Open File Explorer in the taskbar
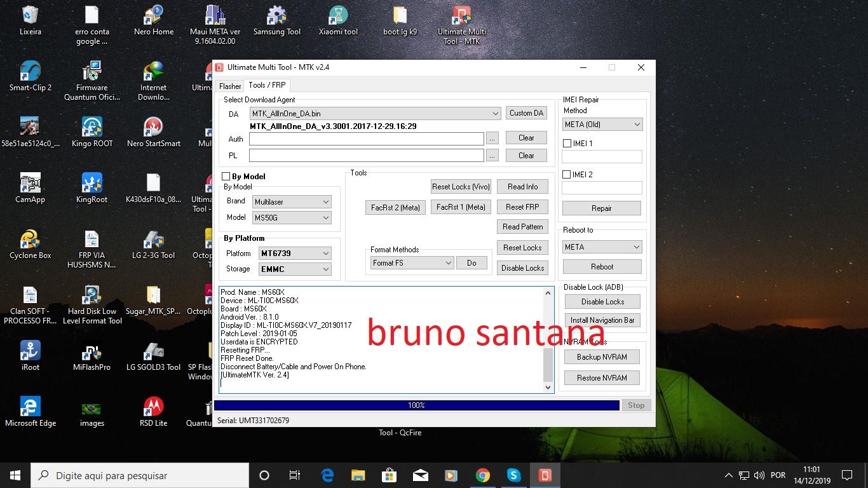The width and height of the screenshot is (868, 488). [x=358, y=475]
